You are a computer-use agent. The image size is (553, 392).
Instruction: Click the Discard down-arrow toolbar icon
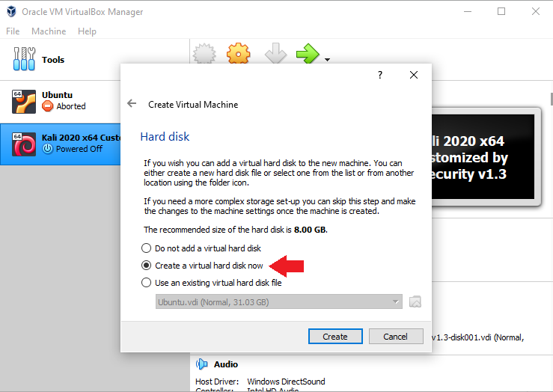pos(275,54)
